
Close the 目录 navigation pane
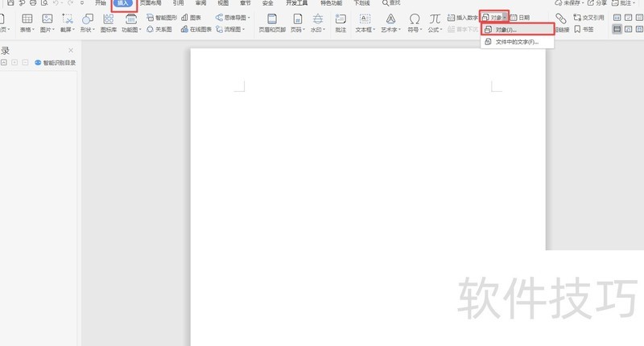tap(70, 50)
